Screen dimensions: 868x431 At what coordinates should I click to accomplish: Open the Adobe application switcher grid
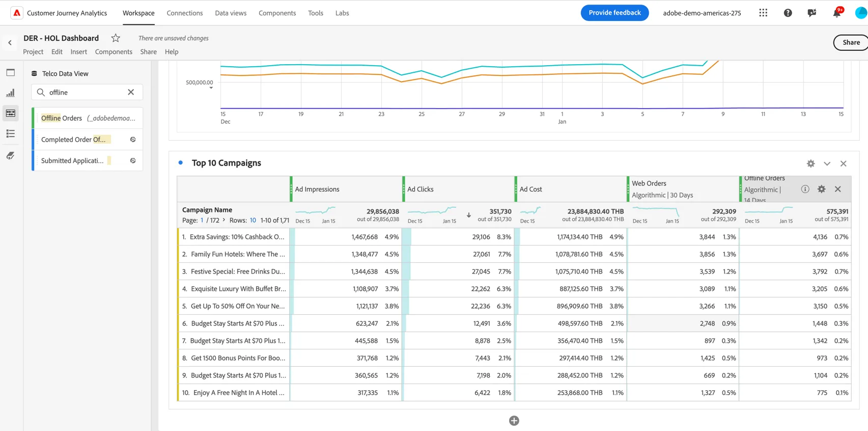[763, 13]
